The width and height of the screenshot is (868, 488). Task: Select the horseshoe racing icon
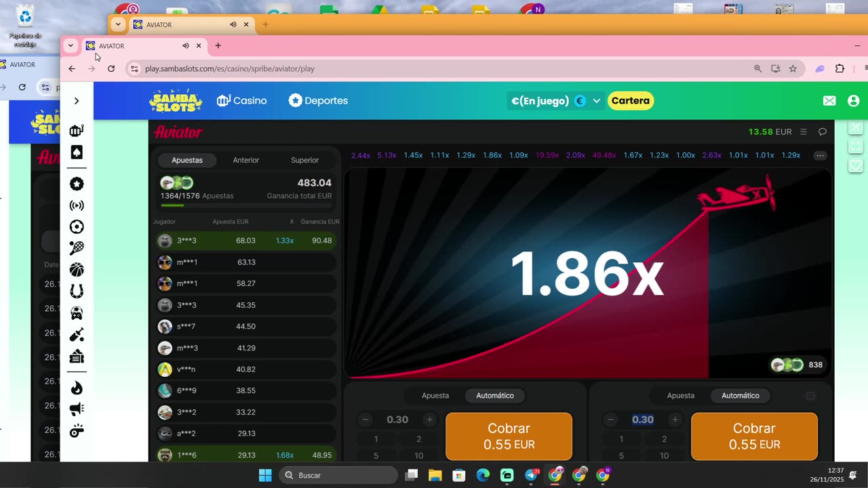[77, 291]
